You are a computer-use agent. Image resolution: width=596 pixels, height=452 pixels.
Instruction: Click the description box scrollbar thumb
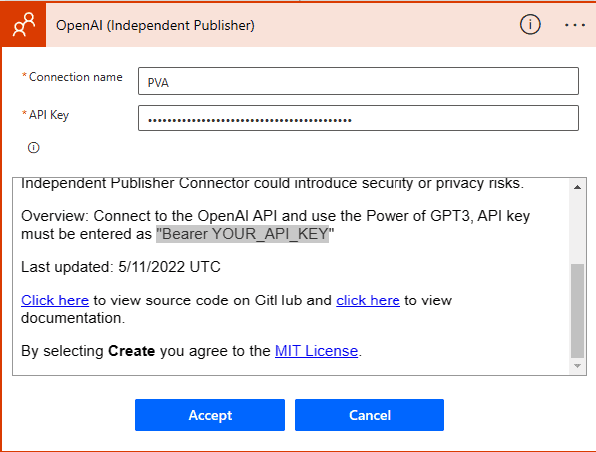click(577, 311)
